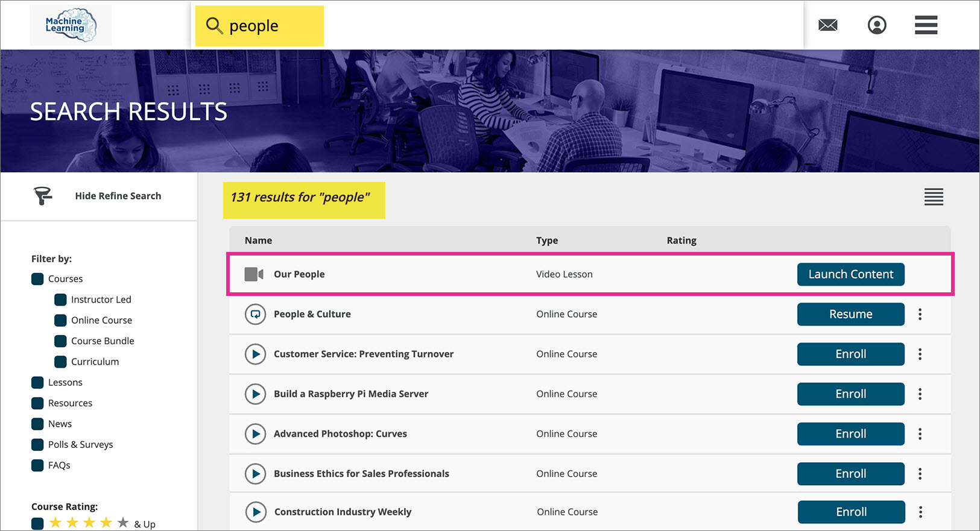
Task: Click the video camera icon for Our People
Action: pos(254,274)
